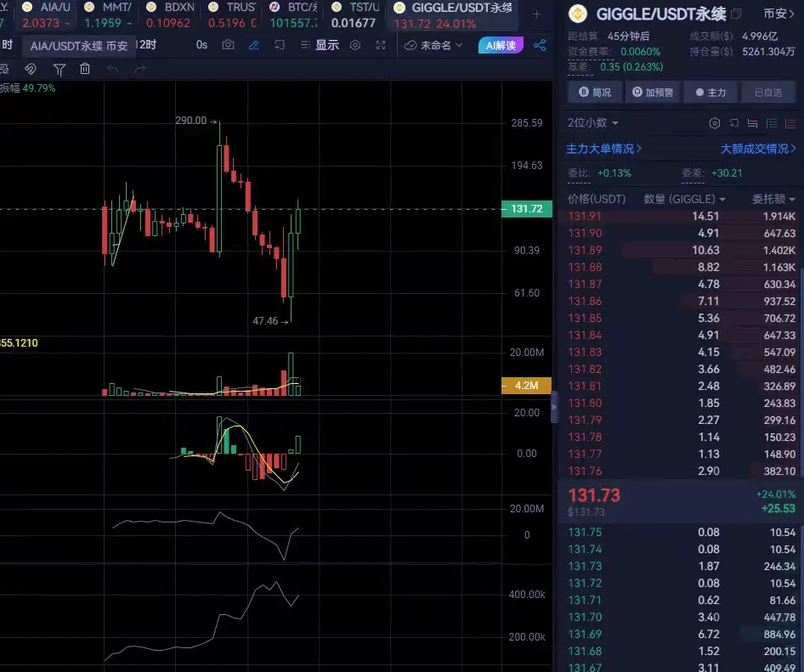Click the 振幅 49.79% amplitude label
804x672 pixels.
coord(28,88)
